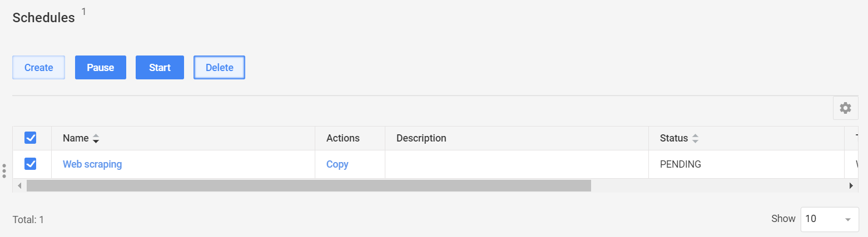Click the horizontal scrollbar thumb

(309, 185)
